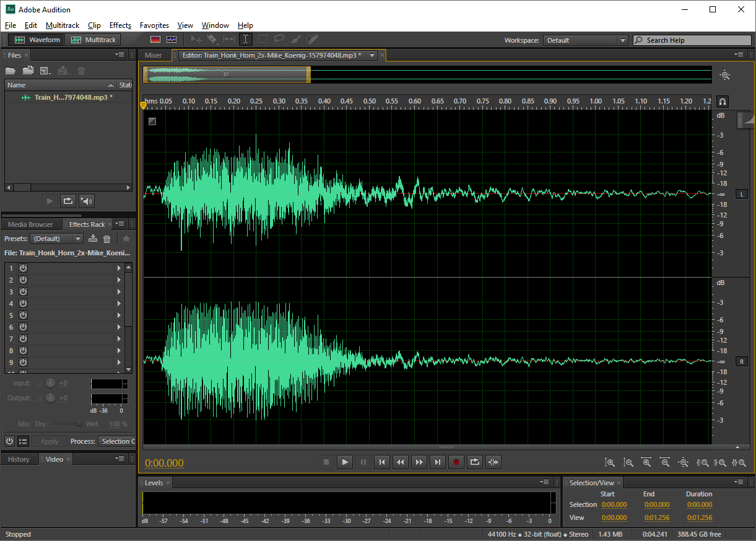The image size is (756, 541).
Task: Open the Effects menu
Action: pos(120,25)
